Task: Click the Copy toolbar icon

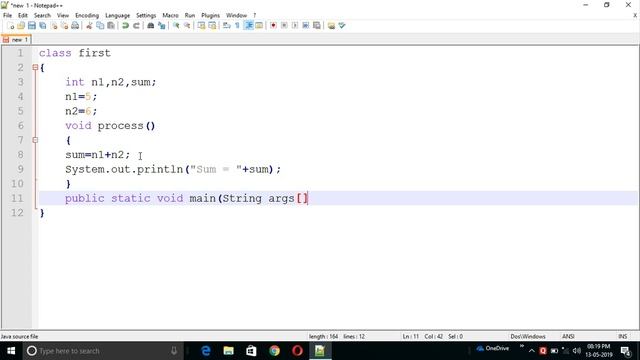Action: 100,26
